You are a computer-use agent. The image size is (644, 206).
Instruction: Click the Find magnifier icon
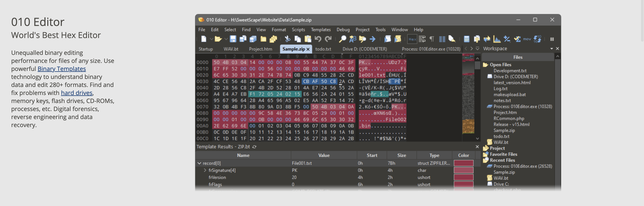[x=342, y=39]
